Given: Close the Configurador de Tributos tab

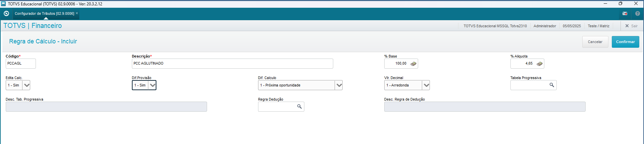Looking at the screenshot, I should click(77, 13).
